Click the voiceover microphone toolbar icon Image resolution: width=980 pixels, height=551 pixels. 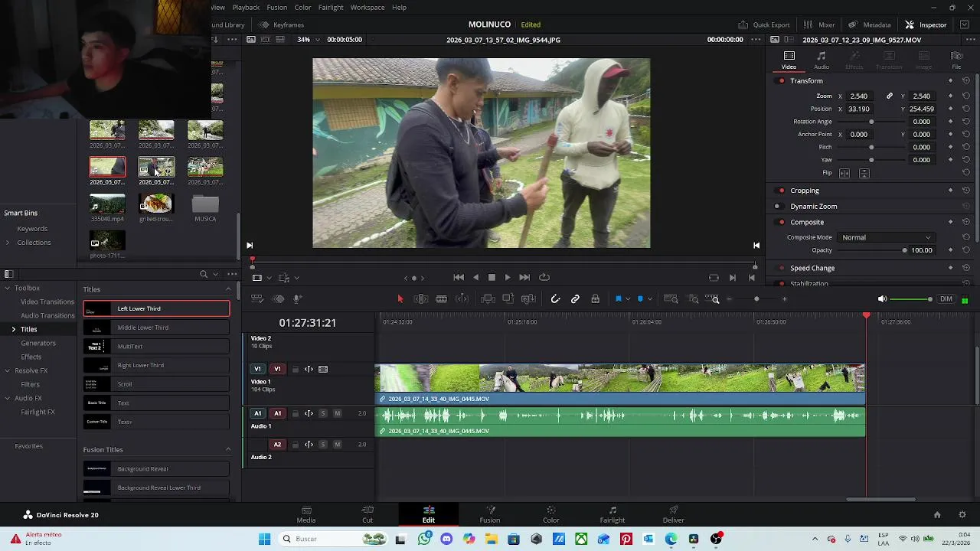coord(297,299)
